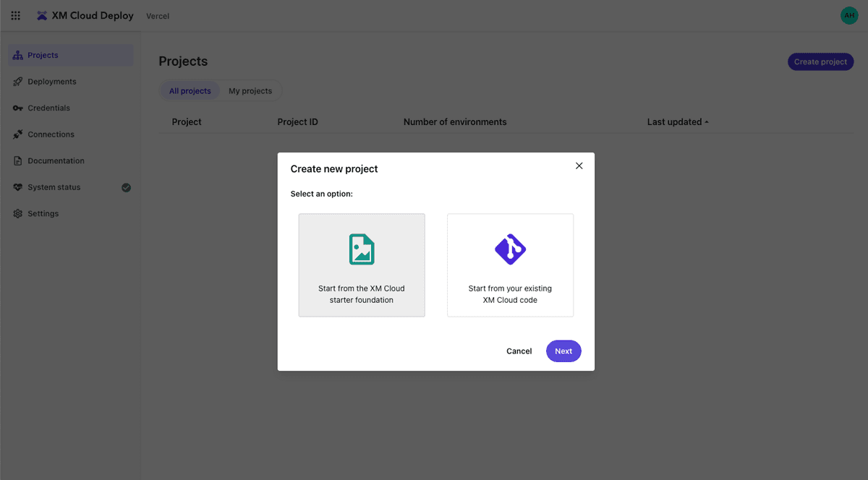Click the Deployments rocket icon
The height and width of the screenshot is (480, 868).
[x=18, y=82]
